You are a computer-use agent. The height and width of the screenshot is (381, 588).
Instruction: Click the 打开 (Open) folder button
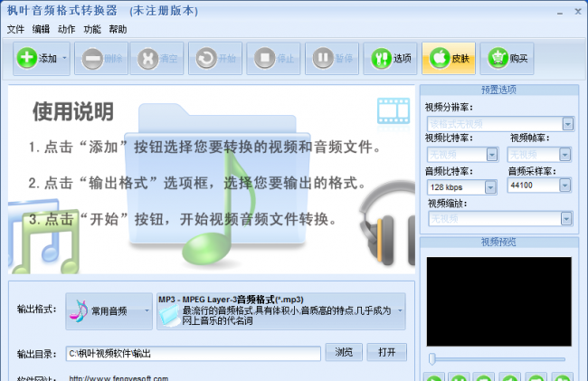click(387, 352)
